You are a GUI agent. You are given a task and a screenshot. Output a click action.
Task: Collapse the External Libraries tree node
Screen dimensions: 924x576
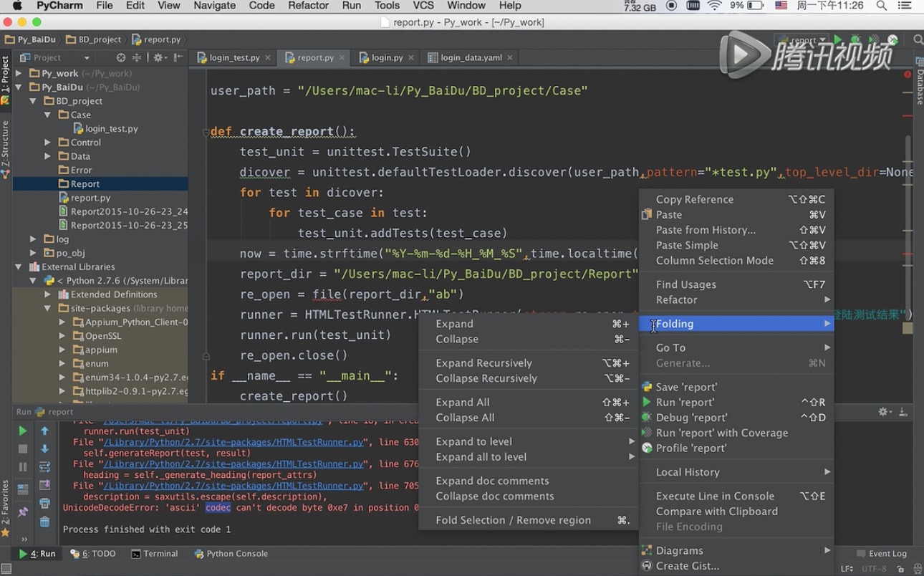[x=19, y=267]
